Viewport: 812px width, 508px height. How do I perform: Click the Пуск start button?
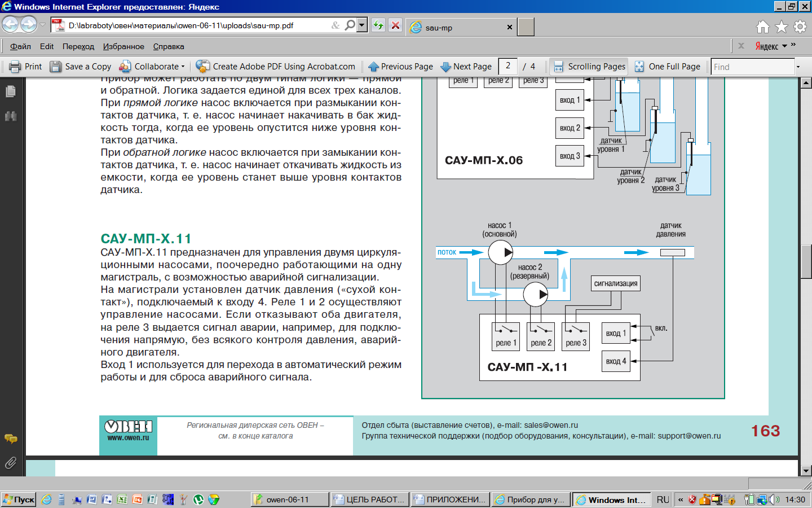pos(19,500)
